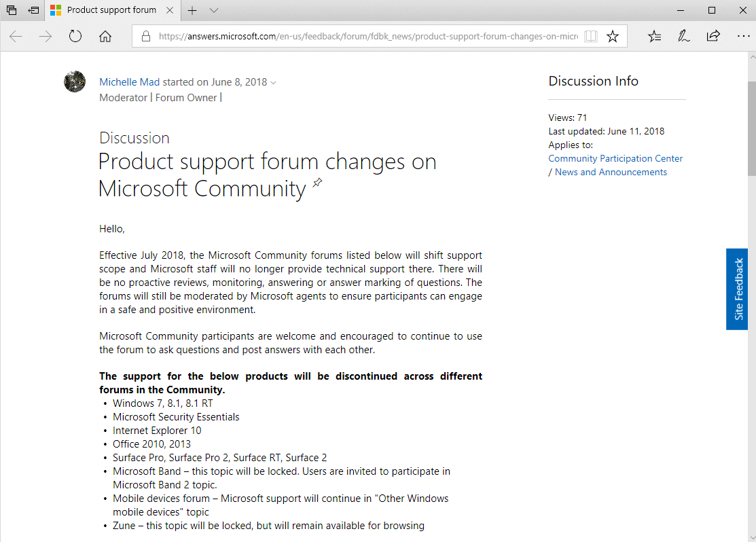This screenshot has width=756, height=542.
Task: Click the scrollbar down arrow
Action: point(752,537)
